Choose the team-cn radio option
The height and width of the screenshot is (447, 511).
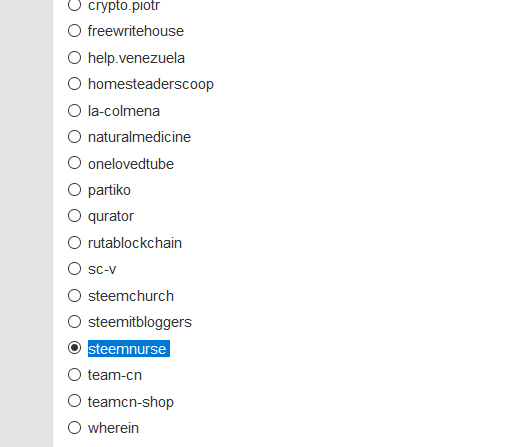74,375
